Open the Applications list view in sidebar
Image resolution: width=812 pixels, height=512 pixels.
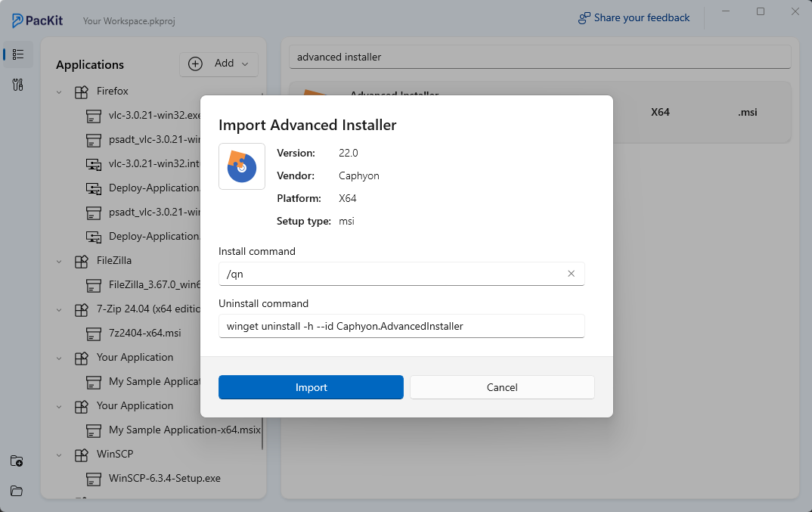(18, 54)
